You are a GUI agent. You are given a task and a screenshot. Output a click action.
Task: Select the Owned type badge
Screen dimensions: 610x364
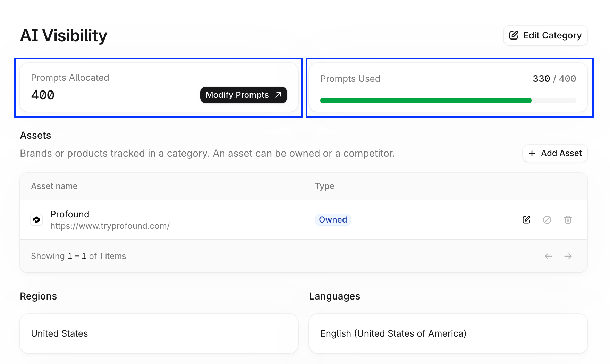point(333,220)
